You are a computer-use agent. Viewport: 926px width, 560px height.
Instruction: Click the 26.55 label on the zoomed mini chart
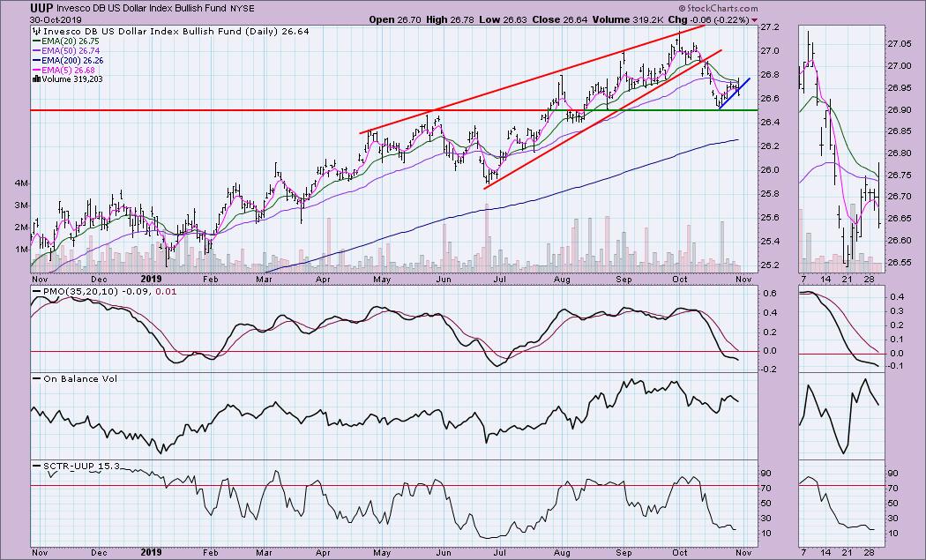[898, 262]
